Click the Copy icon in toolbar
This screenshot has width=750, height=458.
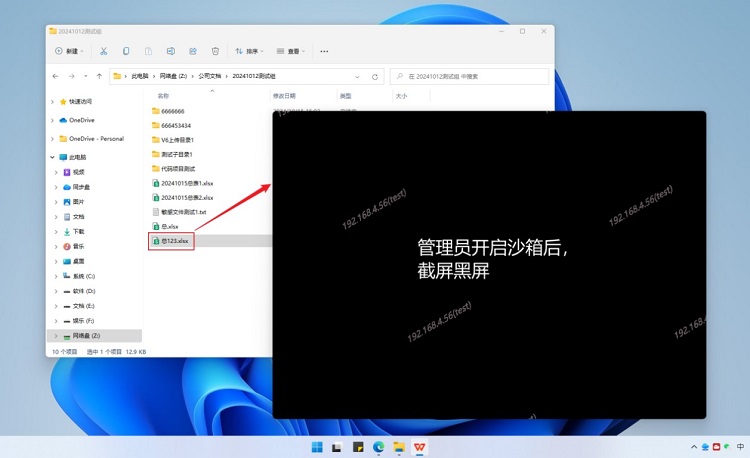tap(126, 51)
